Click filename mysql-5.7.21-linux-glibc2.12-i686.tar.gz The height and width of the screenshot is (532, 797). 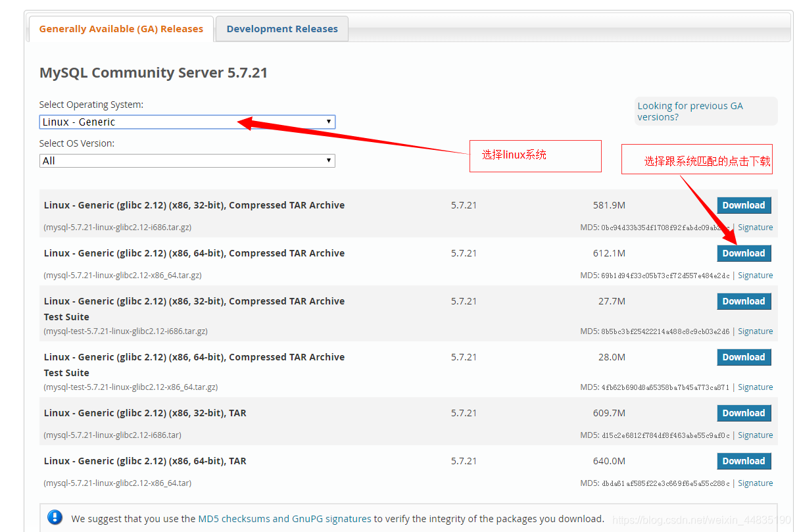point(118,228)
